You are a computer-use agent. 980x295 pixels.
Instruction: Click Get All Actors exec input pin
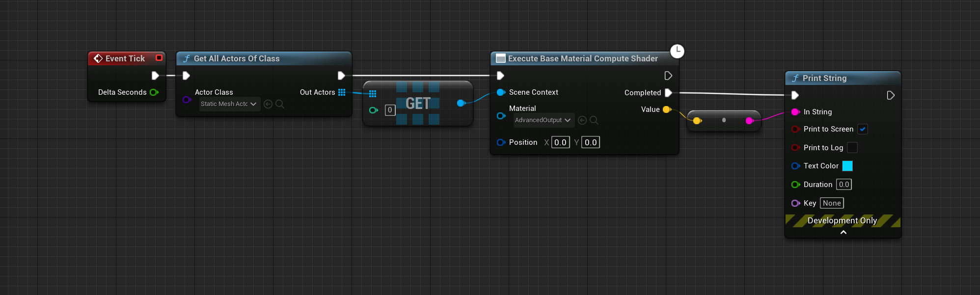186,76
